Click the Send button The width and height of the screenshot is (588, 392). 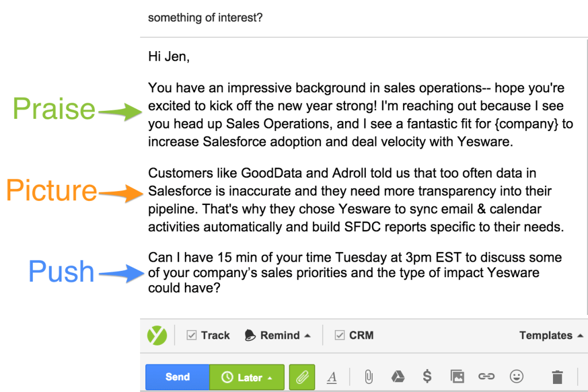coord(177,377)
